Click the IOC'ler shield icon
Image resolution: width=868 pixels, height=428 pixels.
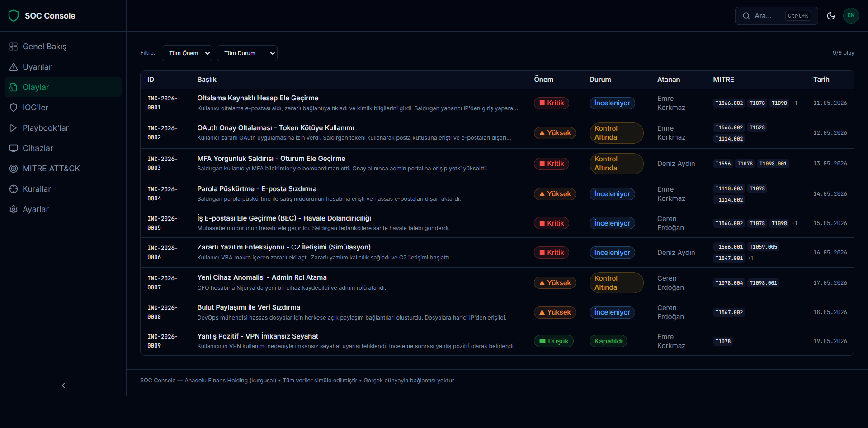[14, 108]
